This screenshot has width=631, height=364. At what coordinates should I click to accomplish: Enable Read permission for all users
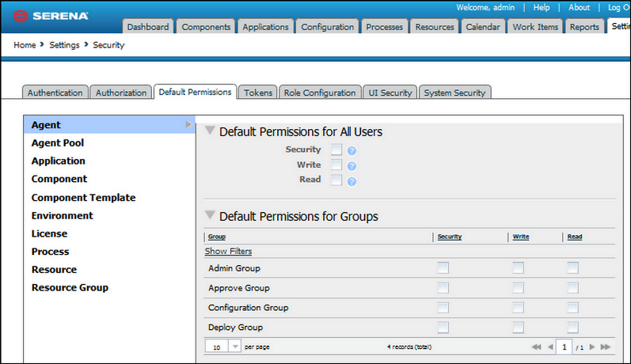(336, 180)
